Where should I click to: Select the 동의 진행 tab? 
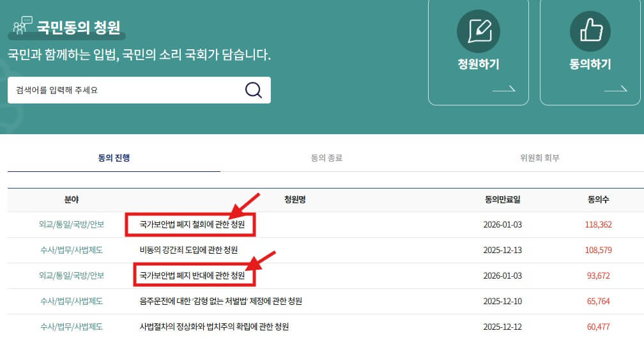click(114, 158)
